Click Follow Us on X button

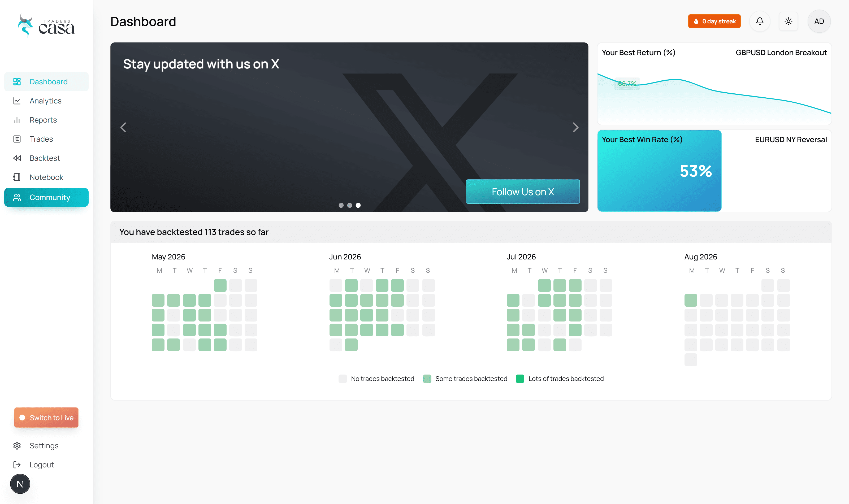pyautogui.click(x=523, y=192)
